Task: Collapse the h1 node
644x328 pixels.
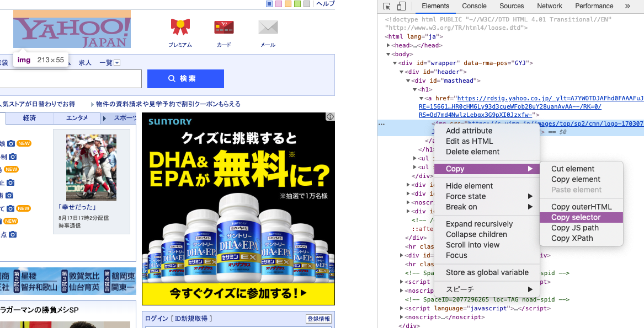Action: [x=415, y=89]
